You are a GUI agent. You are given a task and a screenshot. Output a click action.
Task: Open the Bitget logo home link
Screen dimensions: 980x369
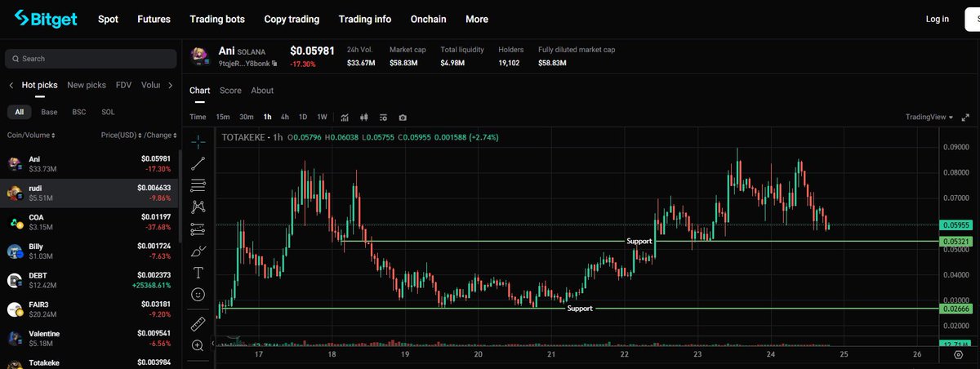[x=44, y=19]
